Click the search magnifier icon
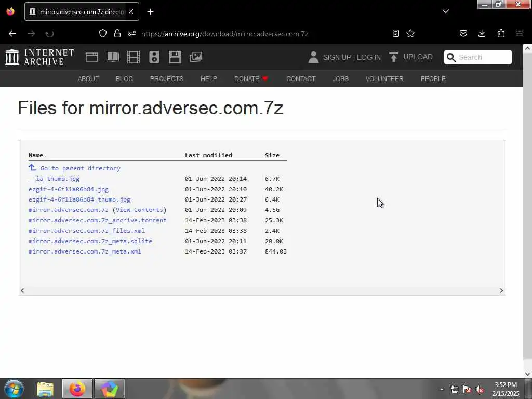Viewport: 532px width, 399px height. (x=451, y=57)
